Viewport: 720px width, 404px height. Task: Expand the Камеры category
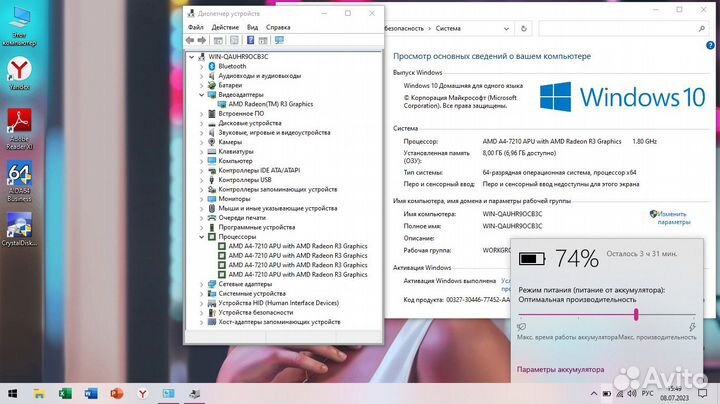click(x=201, y=142)
